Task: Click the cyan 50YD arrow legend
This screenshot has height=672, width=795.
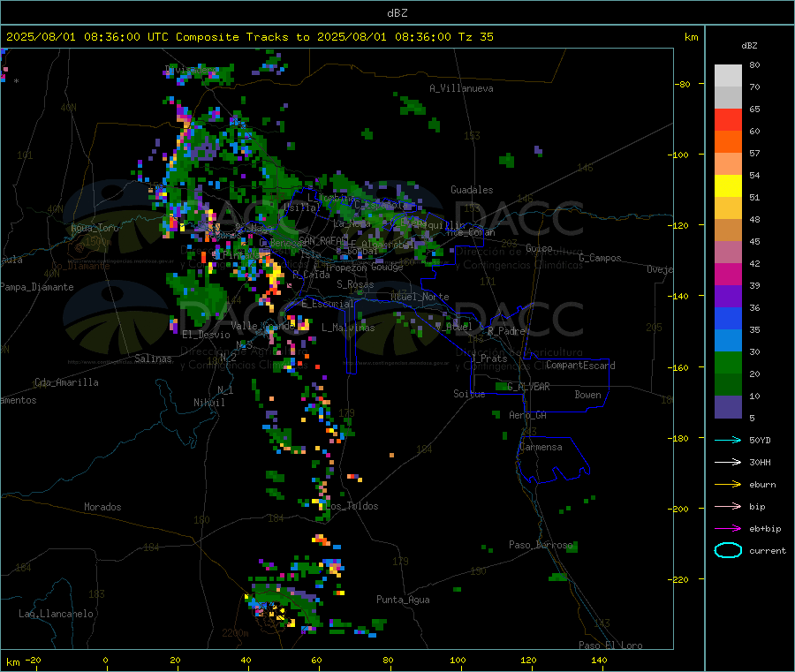Action: 728,440
